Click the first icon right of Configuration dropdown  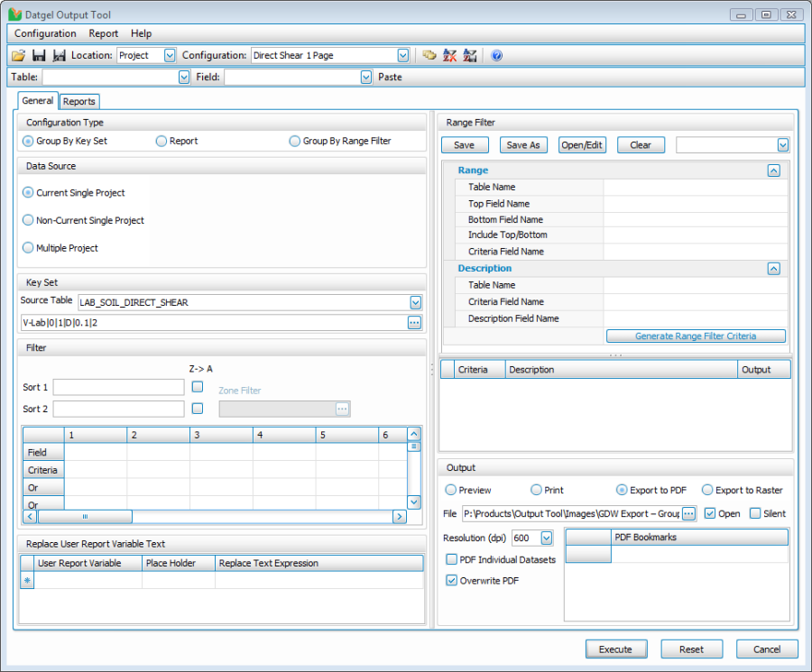(429, 55)
